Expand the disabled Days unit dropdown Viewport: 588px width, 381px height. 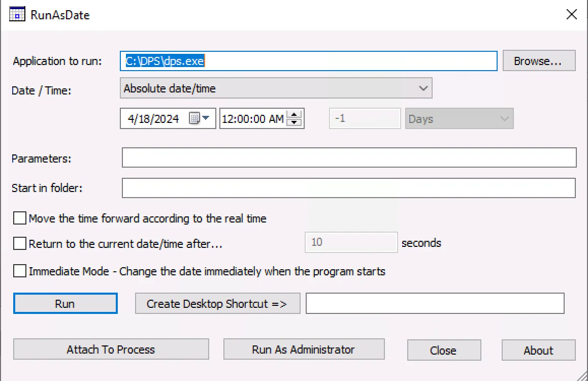click(459, 119)
